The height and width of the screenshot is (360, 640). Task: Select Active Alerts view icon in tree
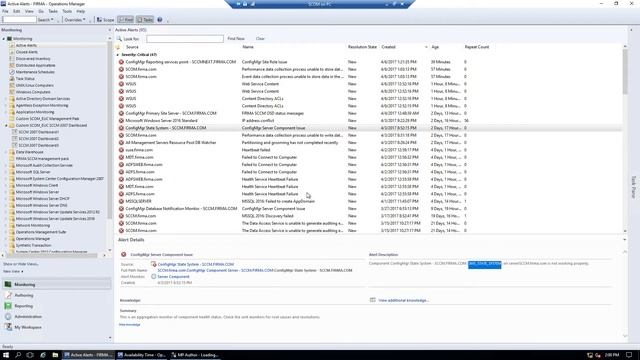pos(12,45)
